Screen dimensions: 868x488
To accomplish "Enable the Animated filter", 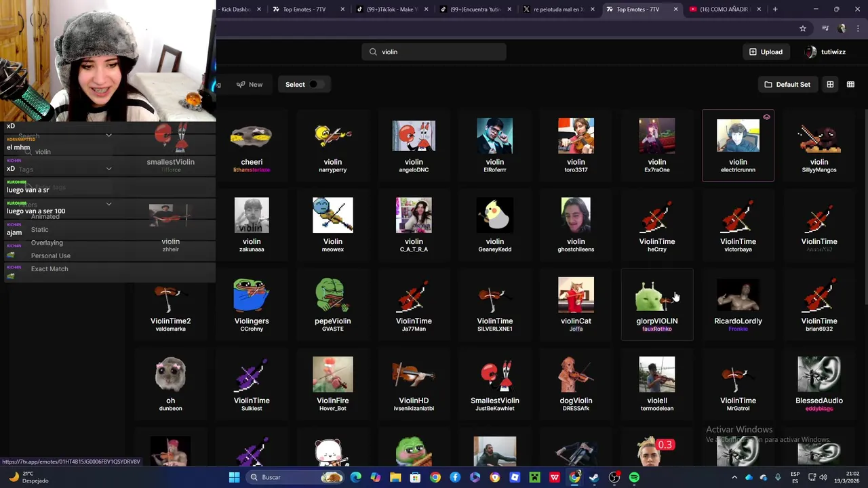I will (x=45, y=216).
